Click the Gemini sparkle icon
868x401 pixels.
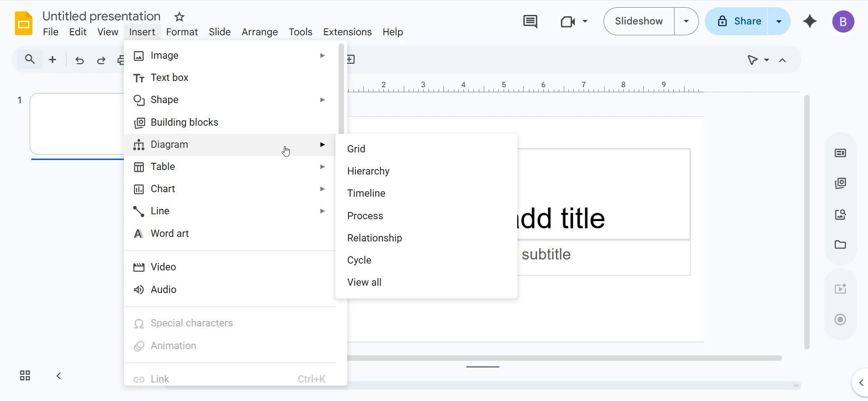(x=810, y=21)
